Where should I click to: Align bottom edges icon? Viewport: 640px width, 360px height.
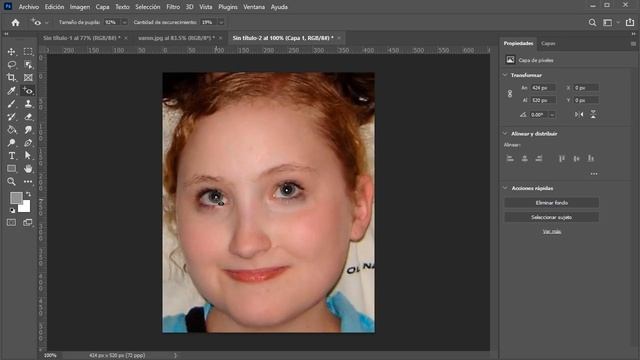click(591, 158)
